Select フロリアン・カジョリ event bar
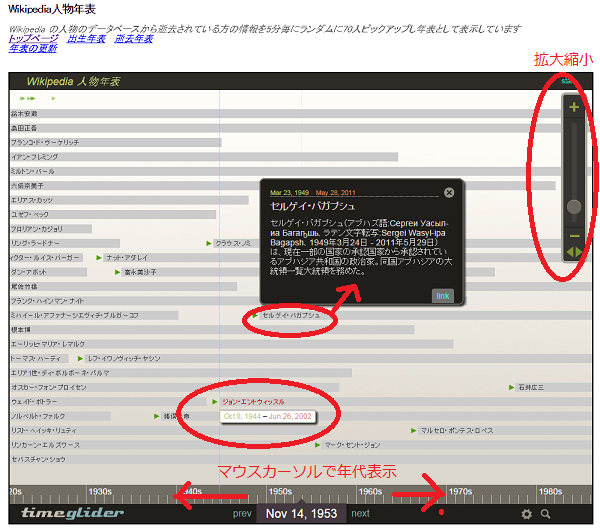Screen dimensions: 600x528 point(51,229)
